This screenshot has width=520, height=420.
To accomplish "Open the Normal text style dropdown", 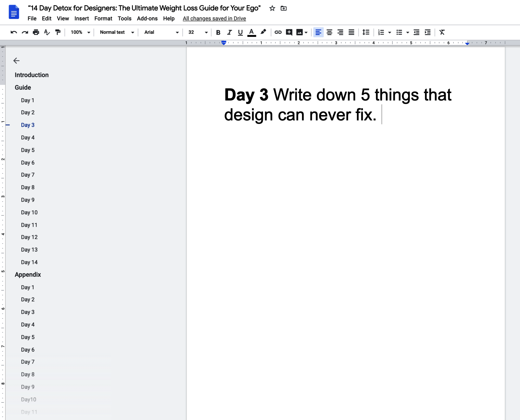I will click(x=117, y=32).
